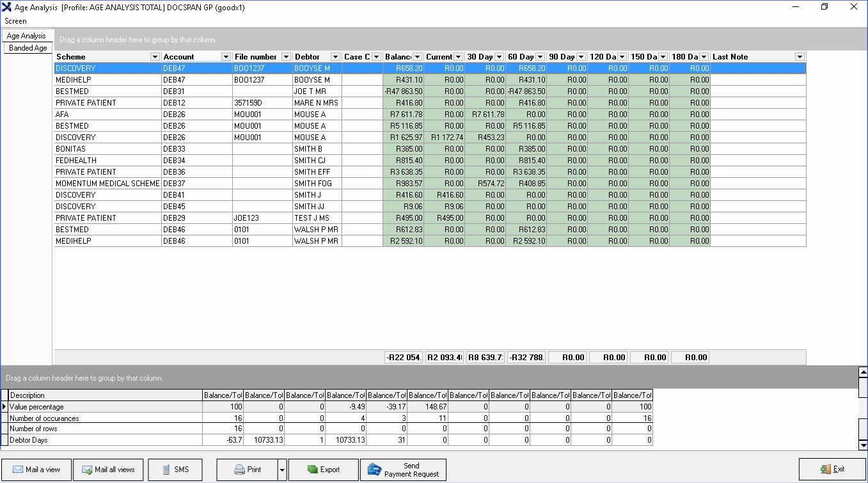Click the printer icon on Print button

[239, 470]
